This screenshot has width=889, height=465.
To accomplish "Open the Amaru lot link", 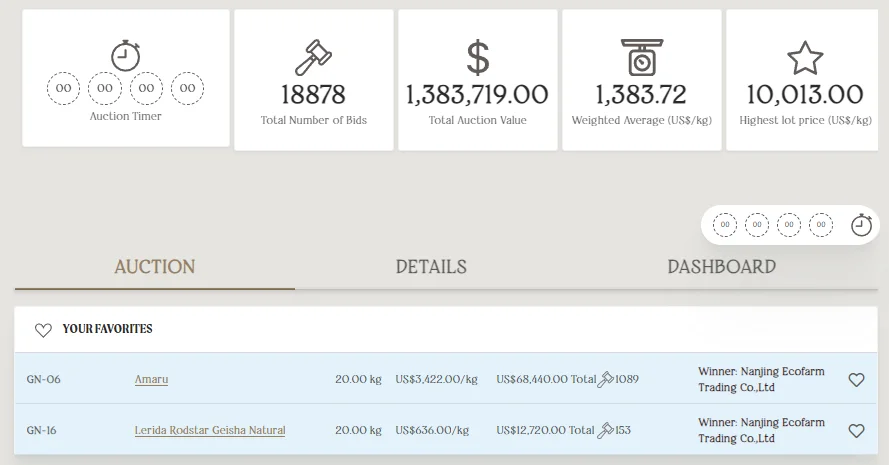I will tap(151, 379).
